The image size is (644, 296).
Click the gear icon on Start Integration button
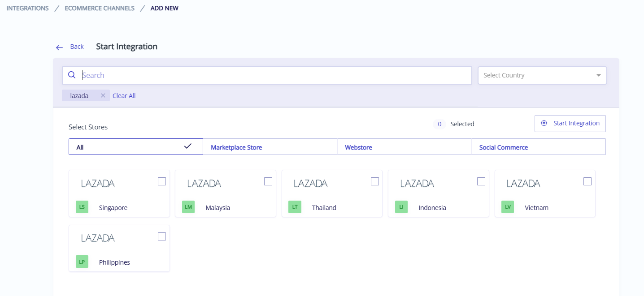[544, 123]
